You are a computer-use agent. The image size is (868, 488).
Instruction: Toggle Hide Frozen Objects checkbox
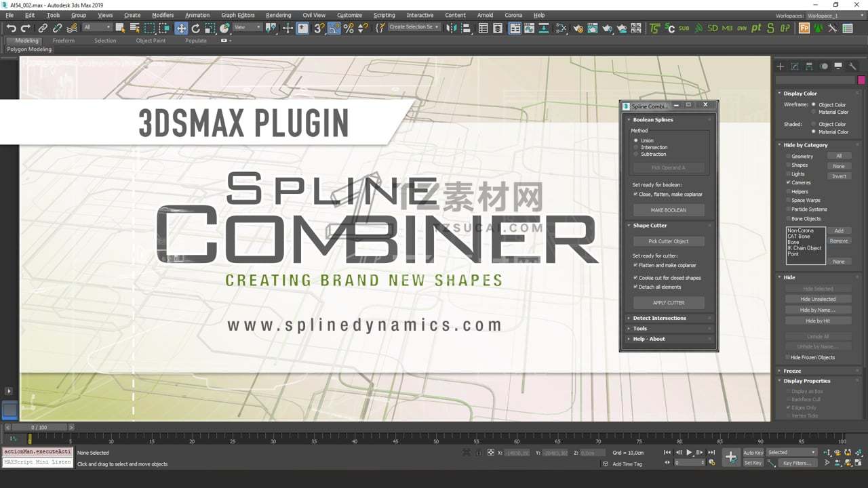tap(788, 357)
